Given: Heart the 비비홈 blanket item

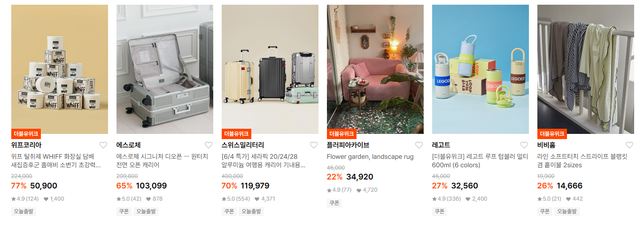Looking at the screenshot, I should (629, 145).
